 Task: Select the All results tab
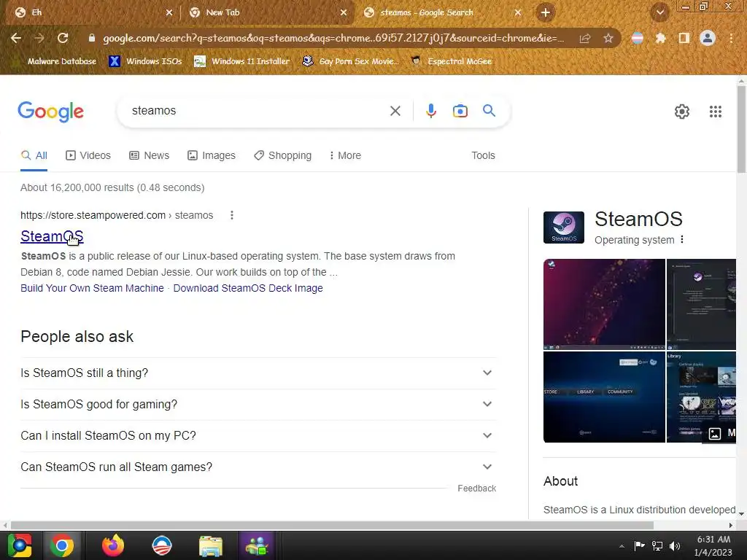click(34, 156)
